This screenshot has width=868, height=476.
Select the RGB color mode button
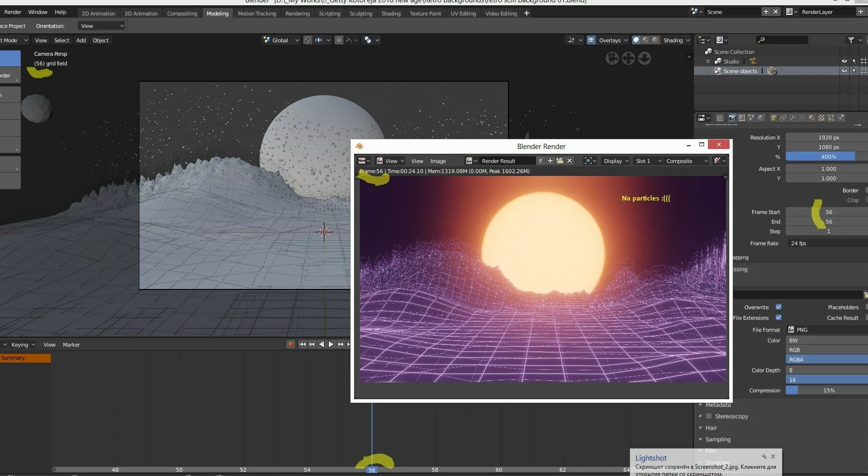coord(826,350)
